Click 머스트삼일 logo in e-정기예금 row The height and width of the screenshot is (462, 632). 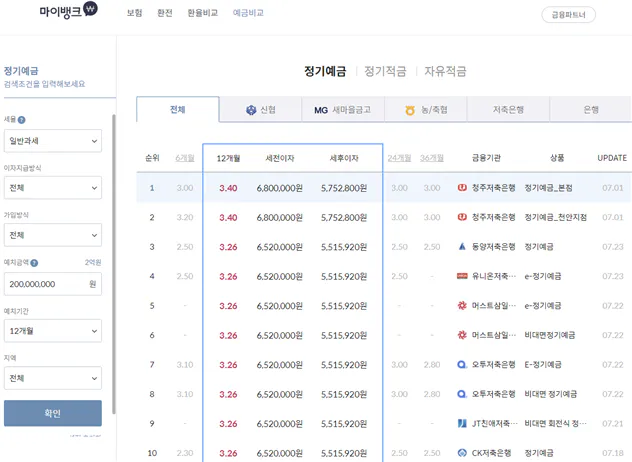click(462, 306)
